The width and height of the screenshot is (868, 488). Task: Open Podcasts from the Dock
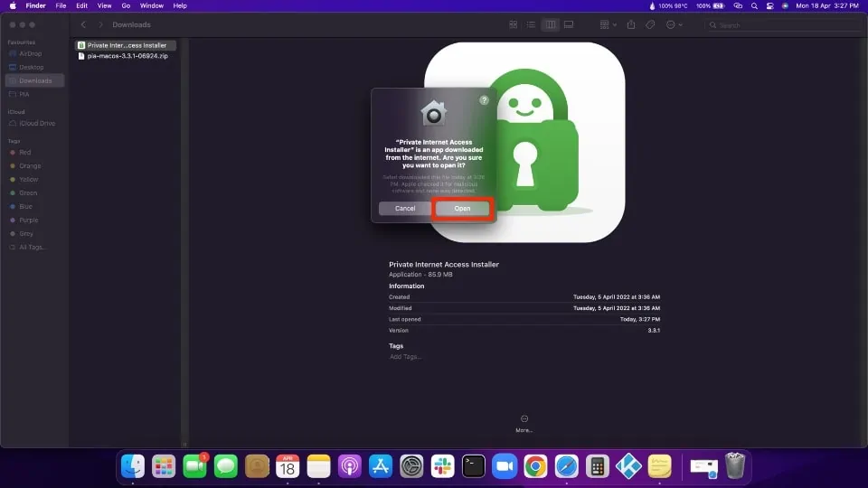tap(350, 466)
